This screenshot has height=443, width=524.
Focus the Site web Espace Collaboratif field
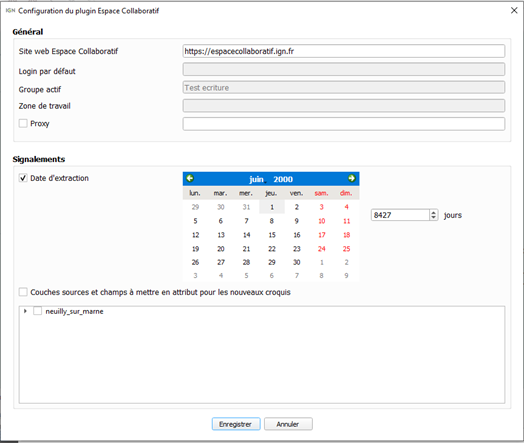tap(344, 51)
